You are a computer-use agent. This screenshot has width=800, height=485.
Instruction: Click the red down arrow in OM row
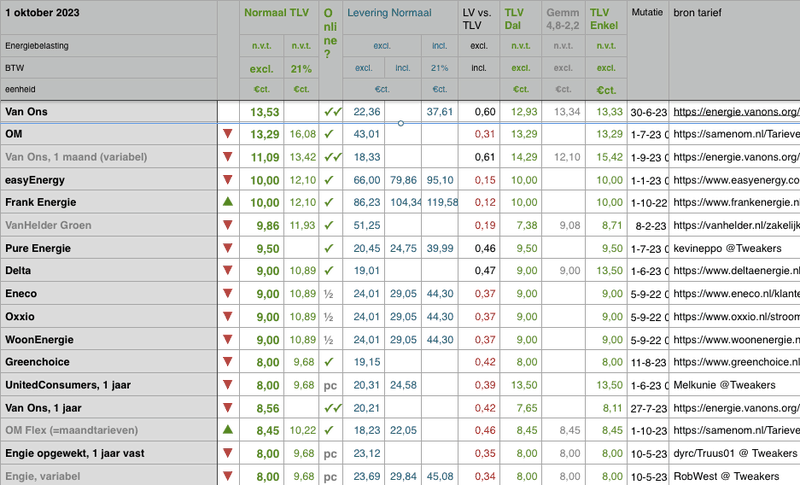click(228, 134)
